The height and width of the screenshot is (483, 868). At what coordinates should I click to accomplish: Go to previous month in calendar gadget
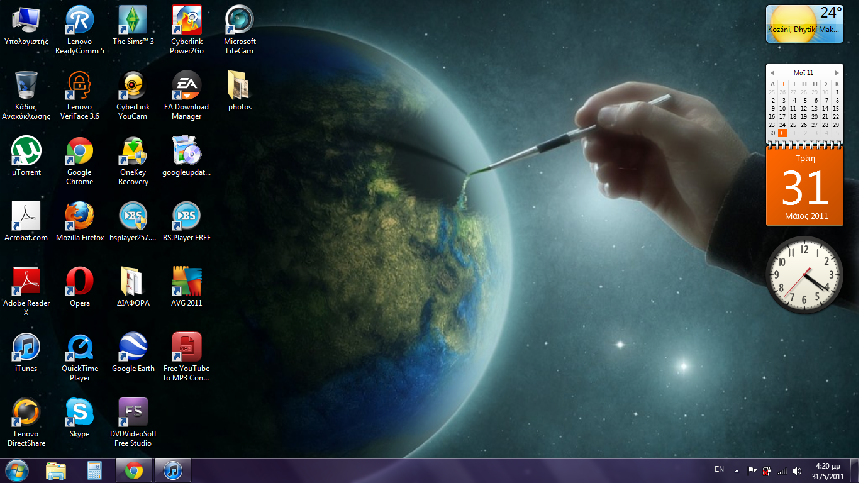pos(772,73)
